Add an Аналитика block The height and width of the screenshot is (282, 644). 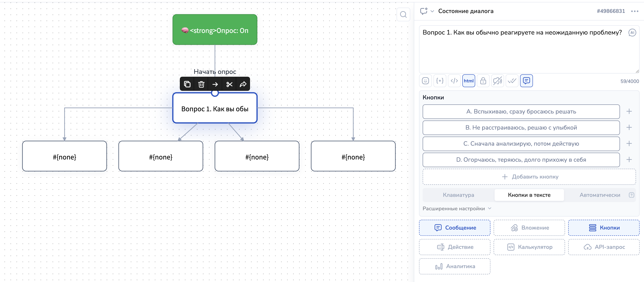click(454, 266)
